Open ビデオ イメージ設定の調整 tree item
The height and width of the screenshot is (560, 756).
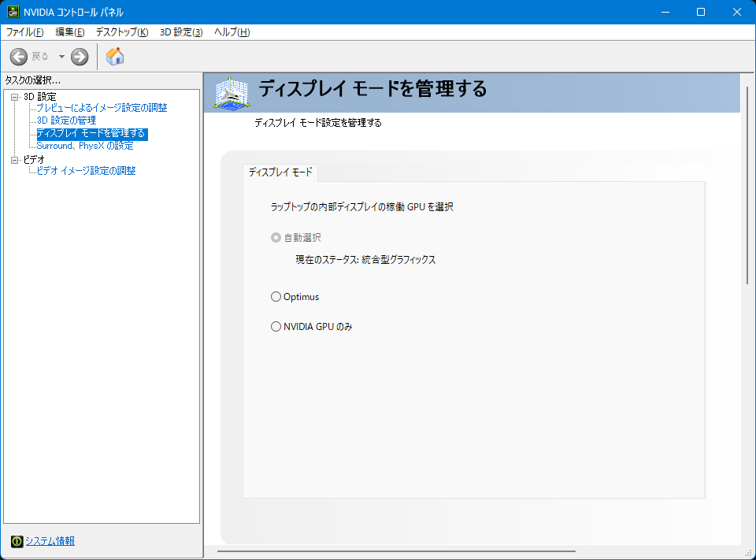click(87, 171)
